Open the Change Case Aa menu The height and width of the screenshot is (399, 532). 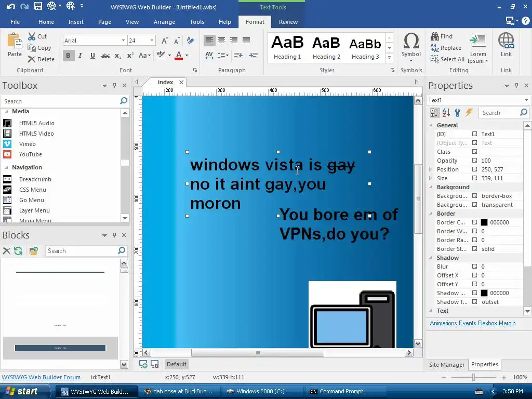[144, 55]
